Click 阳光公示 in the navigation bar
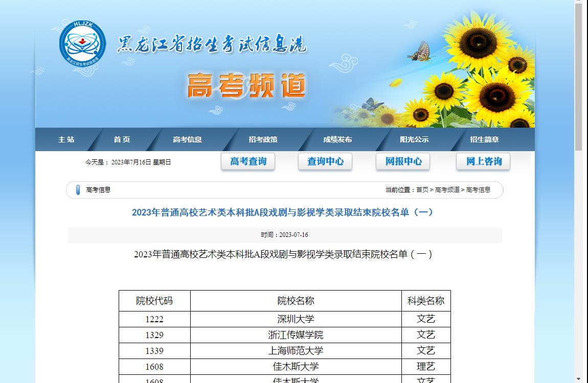Image resolution: width=588 pixels, height=383 pixels. 414,139
